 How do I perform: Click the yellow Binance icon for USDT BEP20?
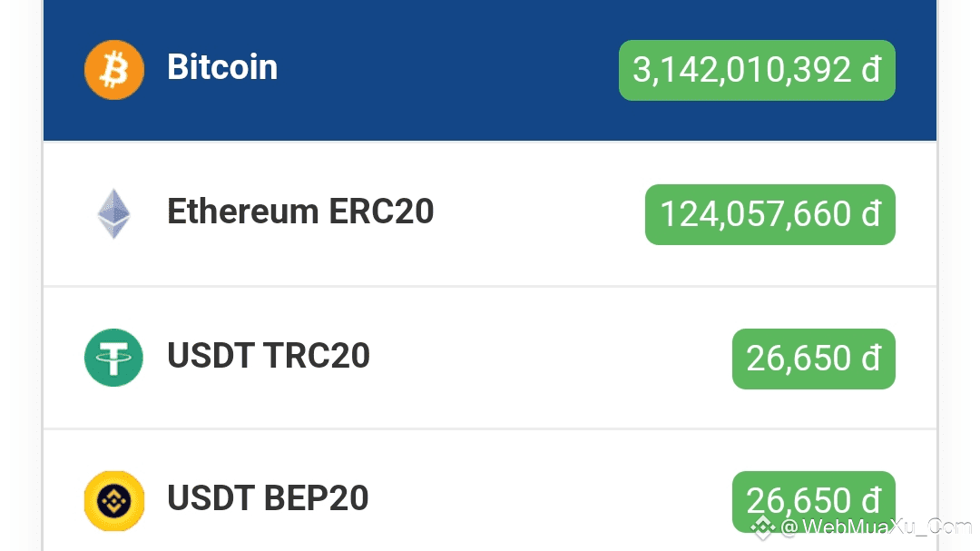(114, 501)
